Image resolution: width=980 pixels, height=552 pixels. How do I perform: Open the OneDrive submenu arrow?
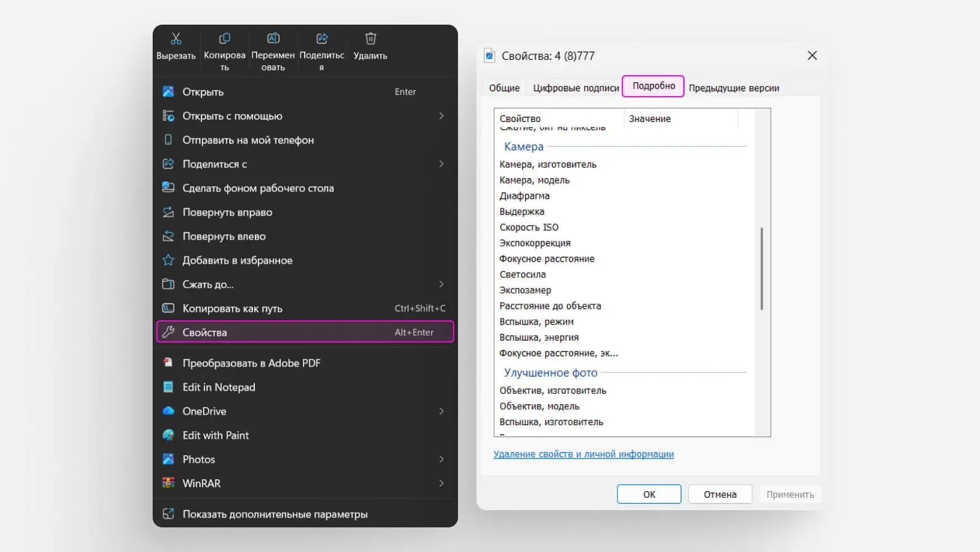[441, 411]
